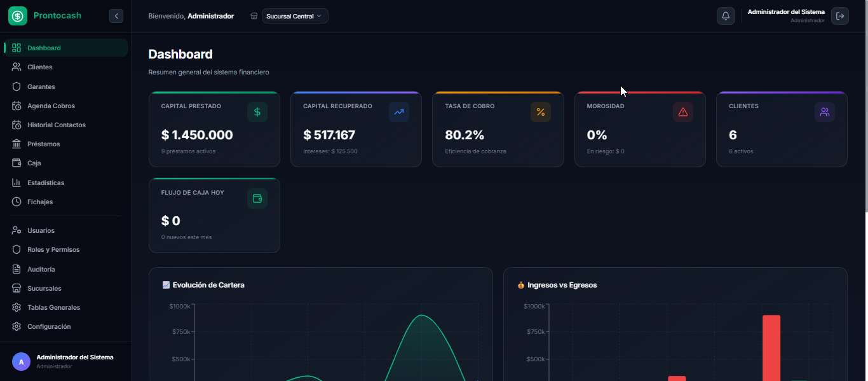Open the Tablas Generales label
This screenshot has width=868, height=381.
pos(54,307)
